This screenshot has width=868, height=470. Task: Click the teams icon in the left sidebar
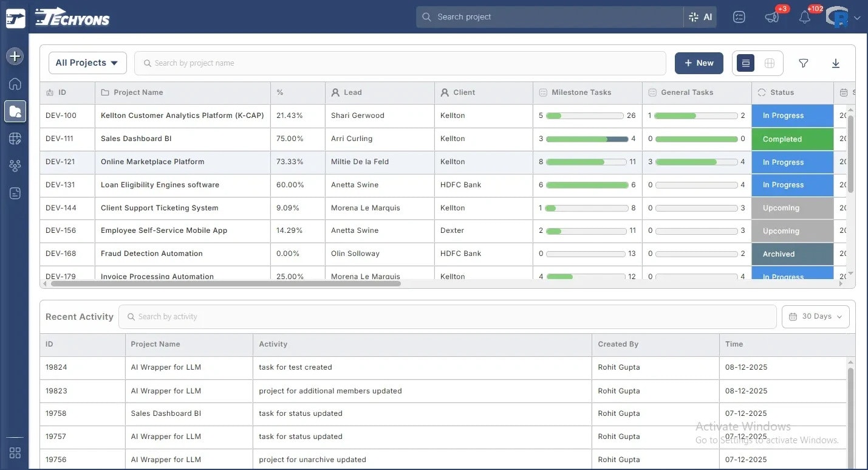click(x=15, y=165)
